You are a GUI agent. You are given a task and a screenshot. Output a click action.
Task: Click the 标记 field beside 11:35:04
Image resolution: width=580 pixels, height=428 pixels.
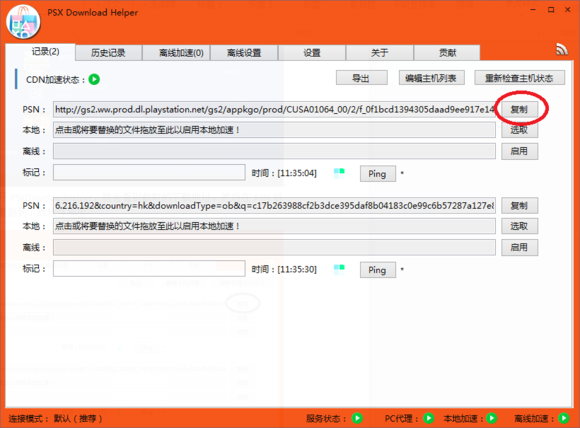[x=149, y=172]
